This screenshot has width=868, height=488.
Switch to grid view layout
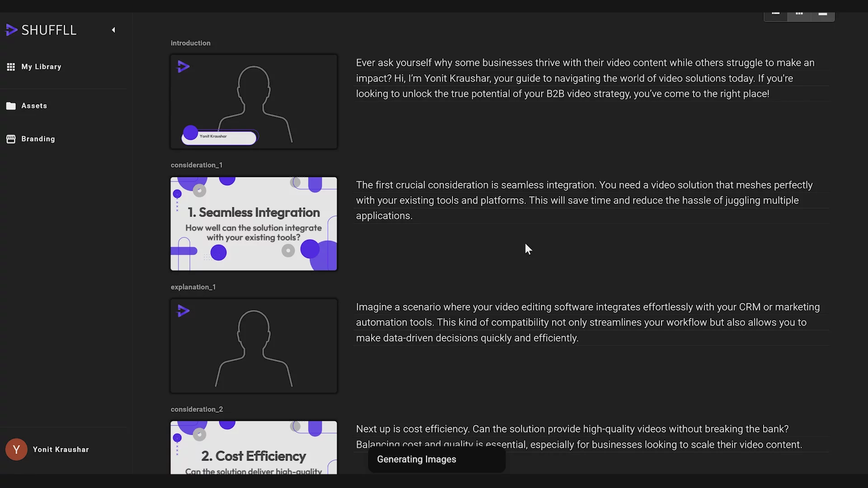(x=799, y=15)
